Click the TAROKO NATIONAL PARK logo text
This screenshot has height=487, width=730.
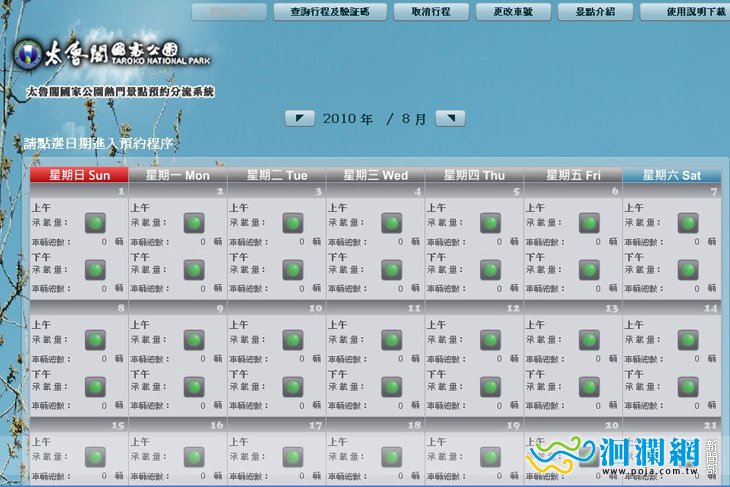(x=161, y=61)
